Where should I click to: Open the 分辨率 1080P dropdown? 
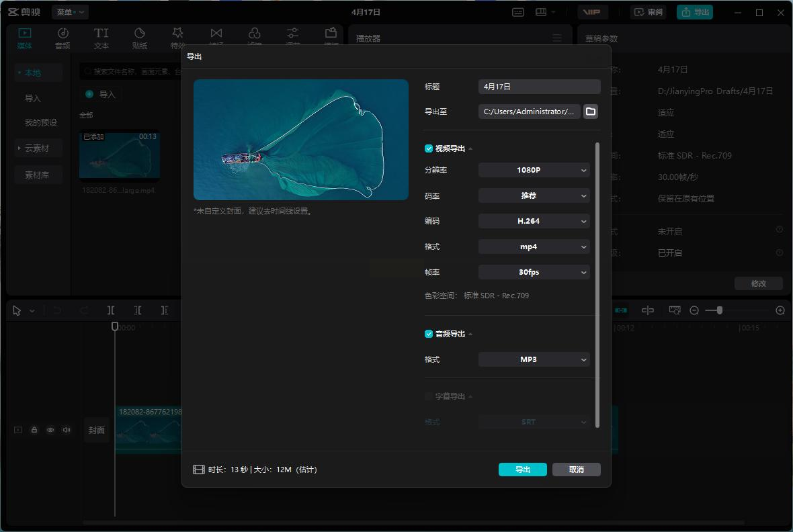(534, 171)
